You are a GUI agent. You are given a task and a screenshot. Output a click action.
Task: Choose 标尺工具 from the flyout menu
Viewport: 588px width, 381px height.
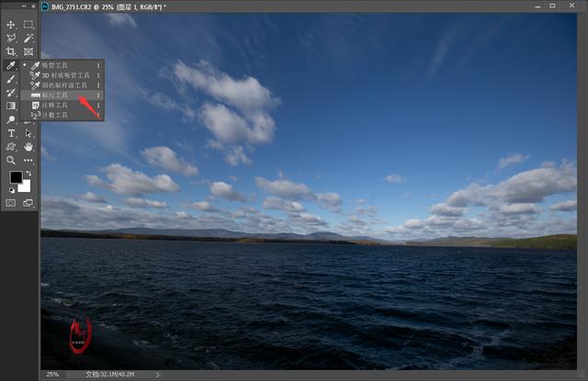click(x=55, y=95)
